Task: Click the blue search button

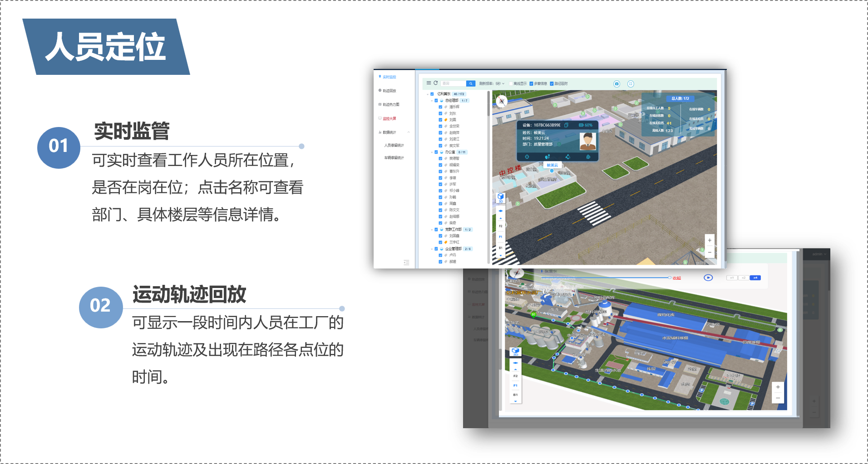Action: [x=471, y=83]
